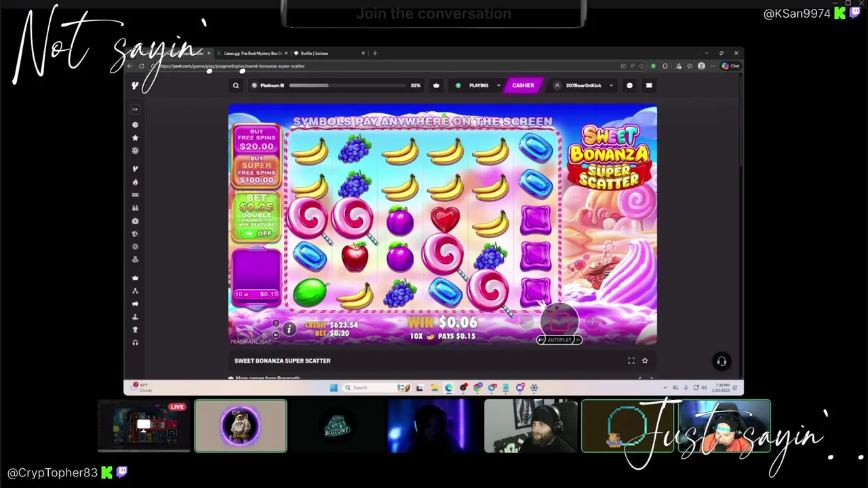The height and width of the screenshot is (488, 868).
Task: Open the headset support icon in sidebar
Action: 135,343
